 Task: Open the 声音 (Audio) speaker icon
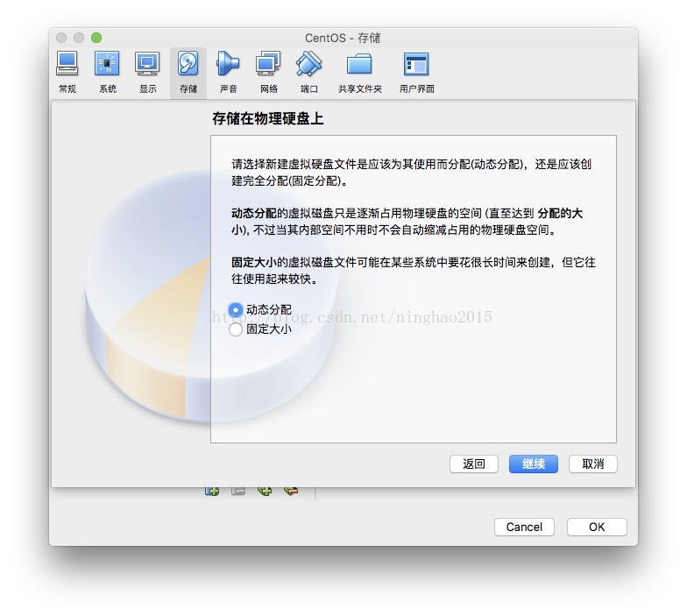click(x=228, y=65)
